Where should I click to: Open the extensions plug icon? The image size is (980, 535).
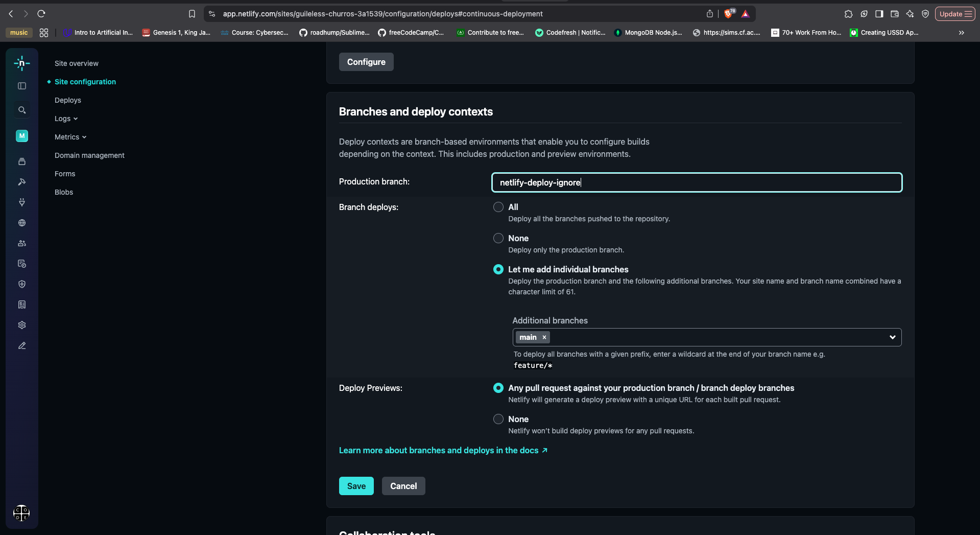[x=22, y=202]
